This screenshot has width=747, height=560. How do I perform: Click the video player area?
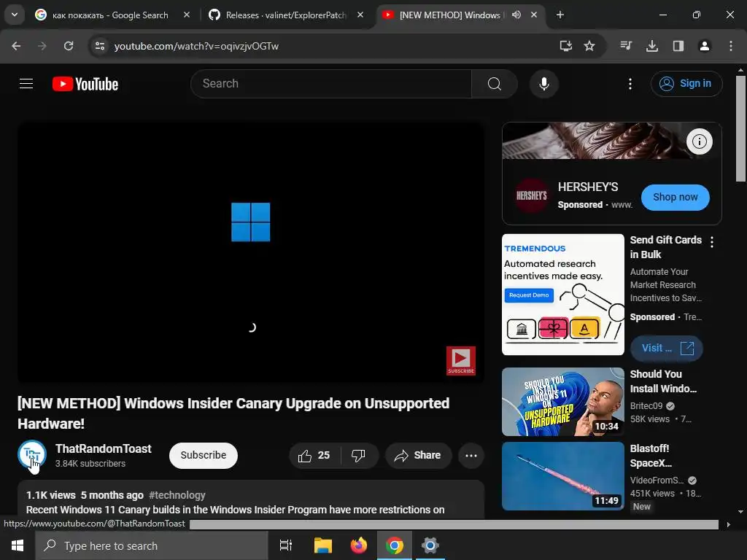tap(251, 252)
